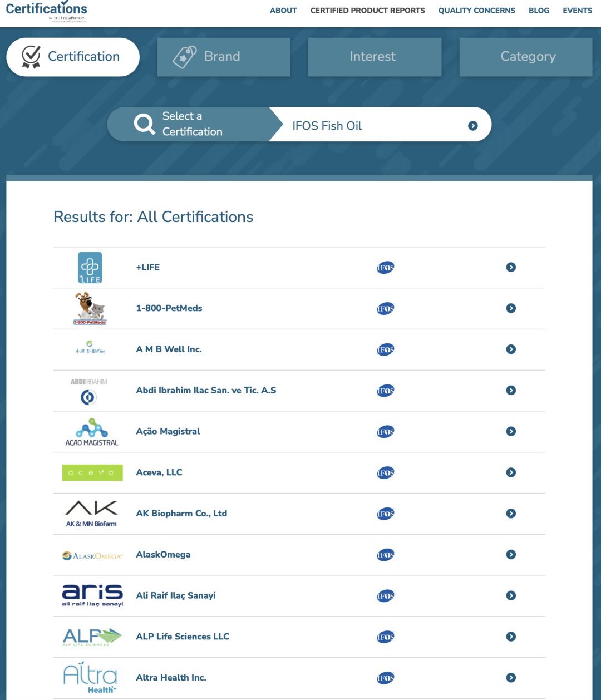Open Certified Product Reports in top navigation
The width and height of the screenshot is (601, 700).
[x=367, y=11]
